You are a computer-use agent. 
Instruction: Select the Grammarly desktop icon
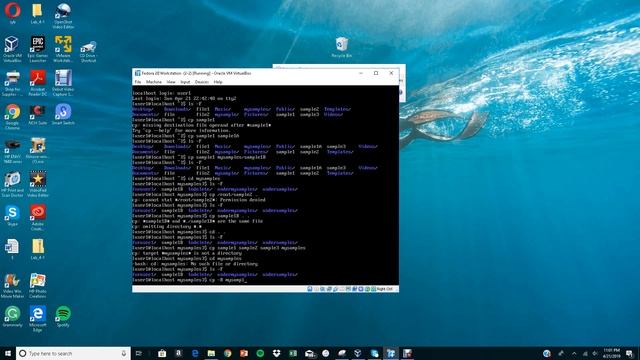(x=12, y=317)
